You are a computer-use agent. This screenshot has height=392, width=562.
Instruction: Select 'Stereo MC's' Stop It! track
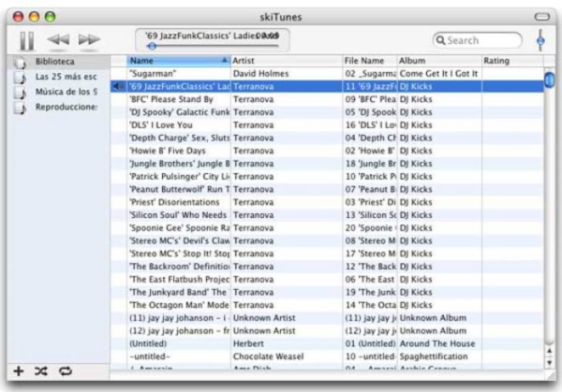(179, 254)
